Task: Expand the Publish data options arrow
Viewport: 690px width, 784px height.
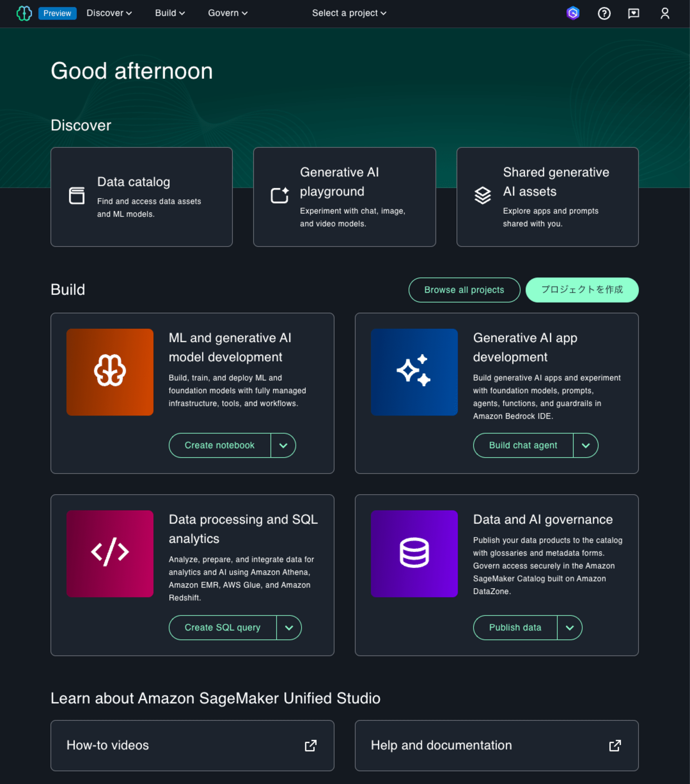Action: tap(569, 627)
